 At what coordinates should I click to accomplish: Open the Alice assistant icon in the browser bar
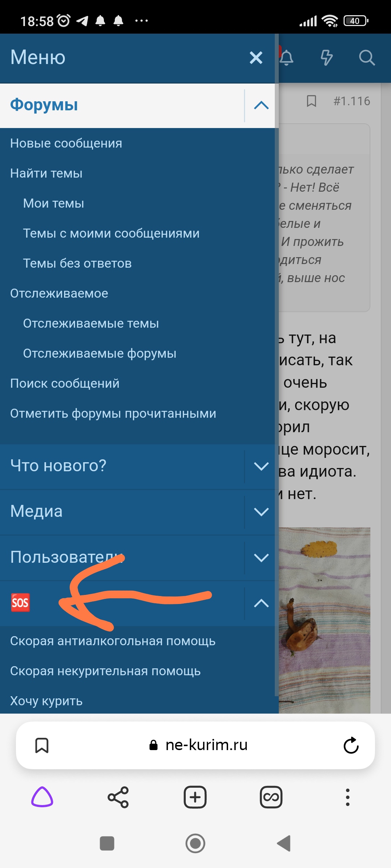click(42, 797)
